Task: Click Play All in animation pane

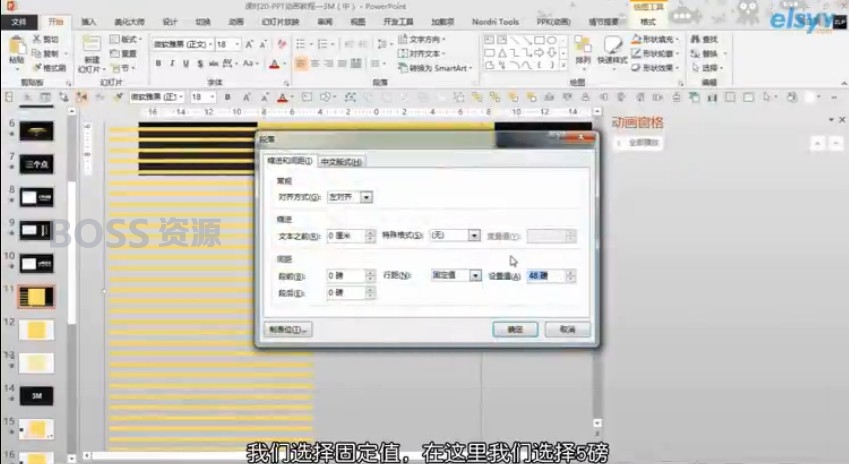Action: [x=639, y=143]
